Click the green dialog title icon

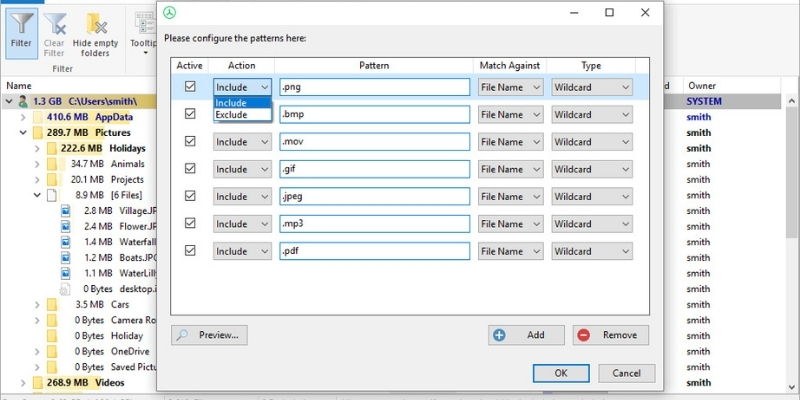click(x=171, y=12)
